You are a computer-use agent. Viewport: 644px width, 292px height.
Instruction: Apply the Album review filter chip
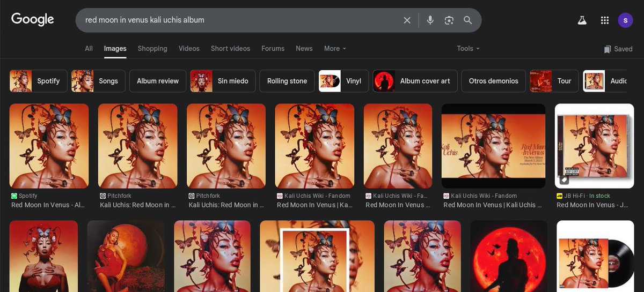click(x=158, y=81)
